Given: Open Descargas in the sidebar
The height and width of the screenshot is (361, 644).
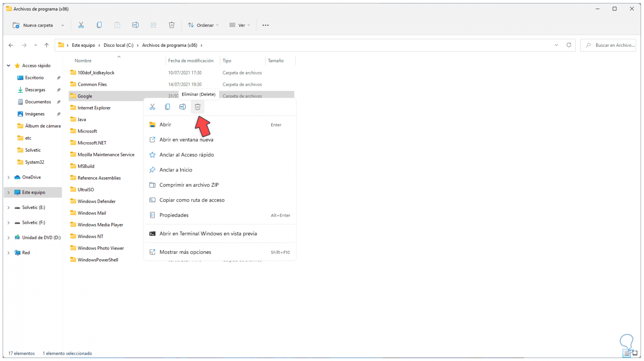Looking at the screenshot, I should (35, 90).
